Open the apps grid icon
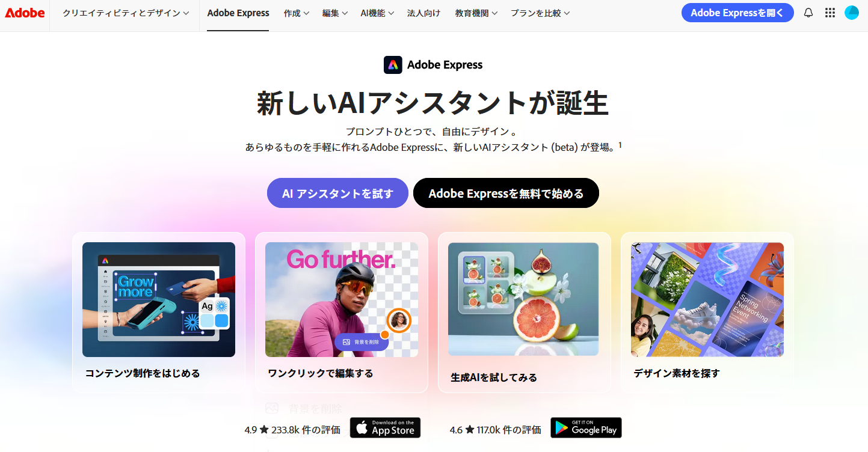 coord(830,13)
